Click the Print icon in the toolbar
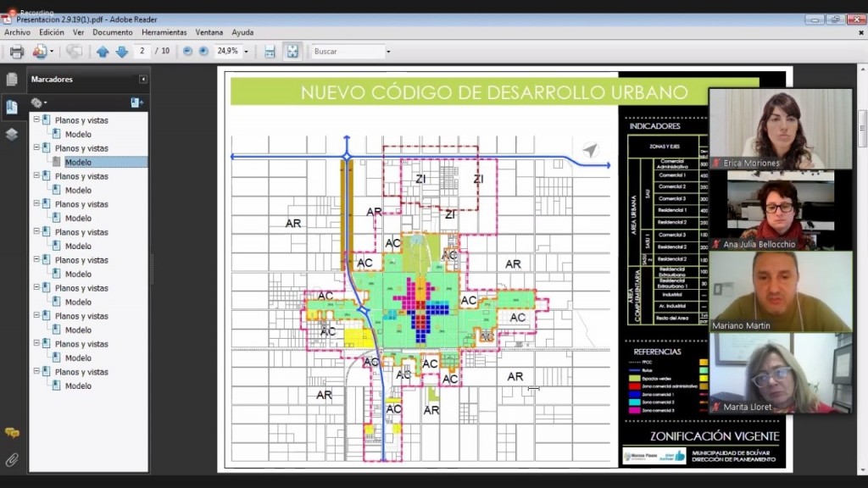Viewport: 868px width, 488px height. click(16, 52)
